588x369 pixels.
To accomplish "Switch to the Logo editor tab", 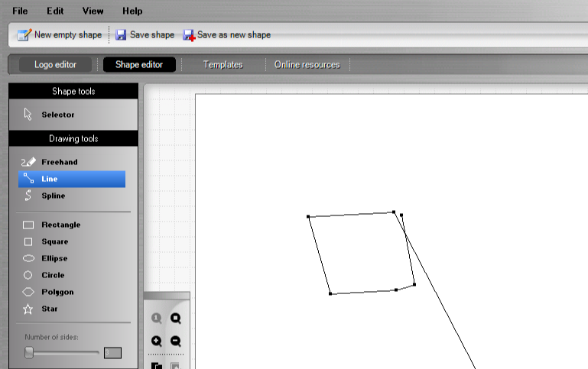I will [56, 64].
